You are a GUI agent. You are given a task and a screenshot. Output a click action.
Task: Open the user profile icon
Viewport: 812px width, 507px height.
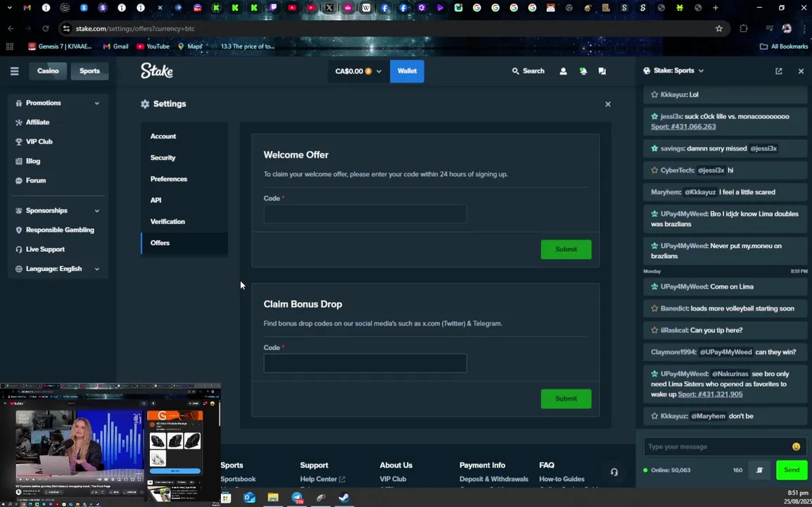(563, 71)
